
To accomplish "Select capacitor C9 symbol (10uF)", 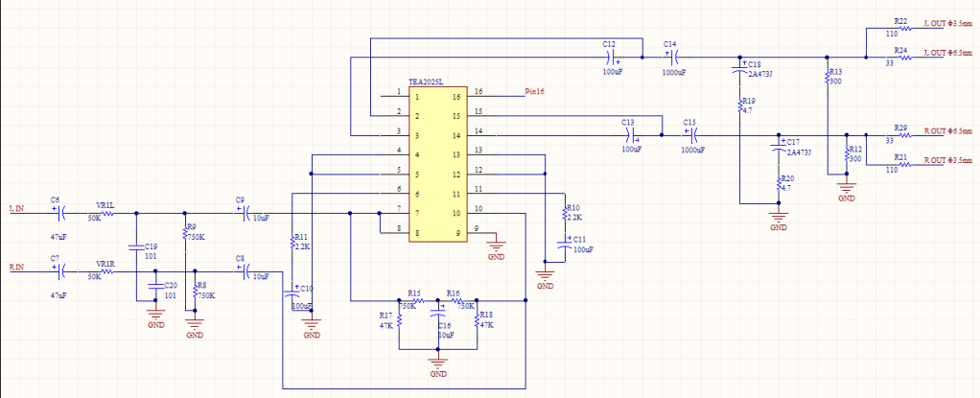I will click(241, 213).
